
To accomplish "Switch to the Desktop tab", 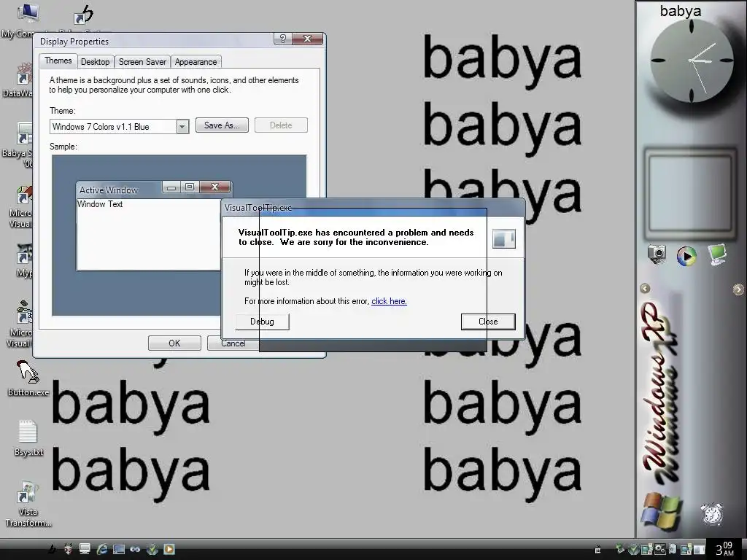I will tap(95, 62).
